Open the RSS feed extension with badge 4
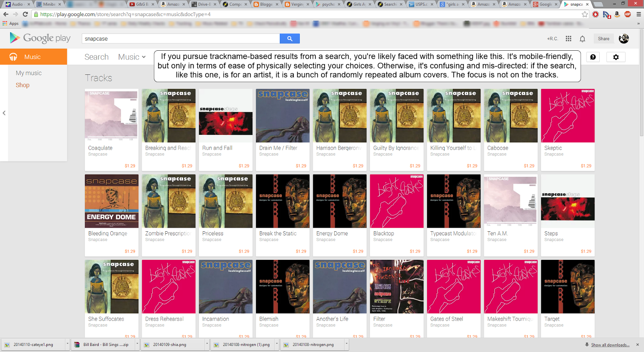This screenshot has height=352, width=644. coord(607,14)
